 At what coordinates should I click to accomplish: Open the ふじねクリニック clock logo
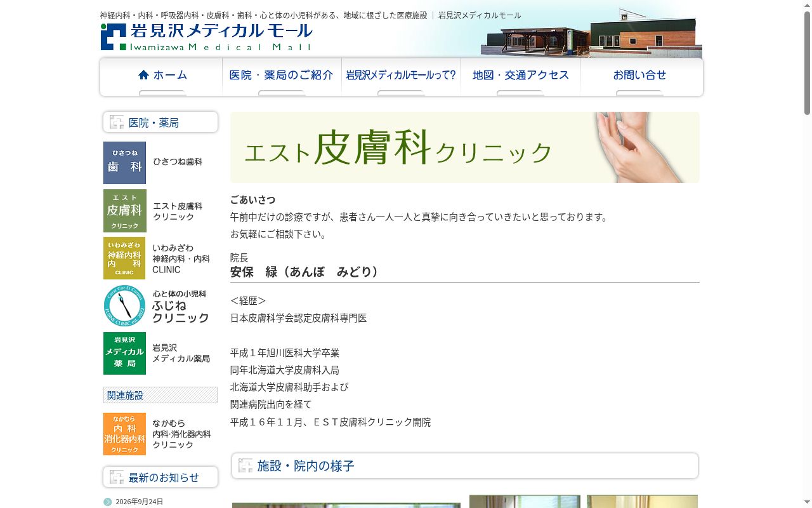coord(124,306)
